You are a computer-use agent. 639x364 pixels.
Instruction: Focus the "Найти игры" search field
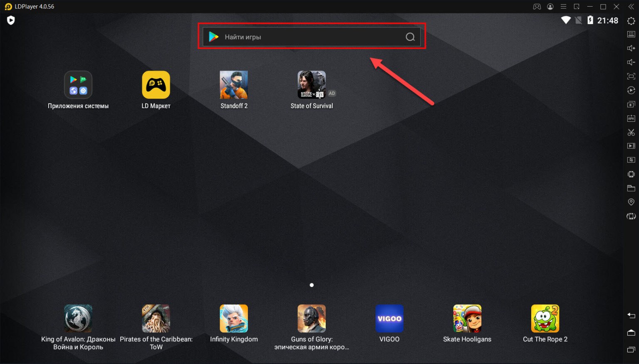pyautogui.click(x=312, y=37)
